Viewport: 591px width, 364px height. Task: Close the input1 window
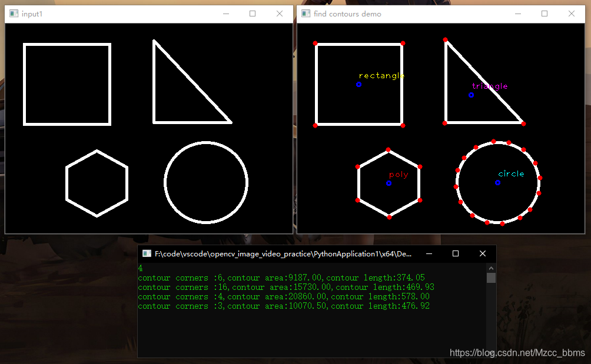tap(279, 14)
